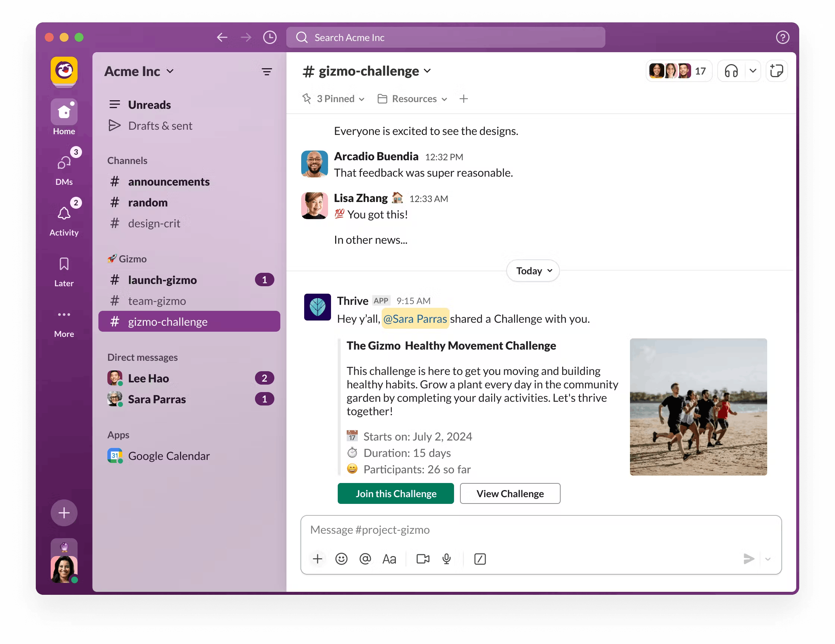Collapse the Channels section header
Image resolution: width=835 pixels, height=644 pixels.
127,161
